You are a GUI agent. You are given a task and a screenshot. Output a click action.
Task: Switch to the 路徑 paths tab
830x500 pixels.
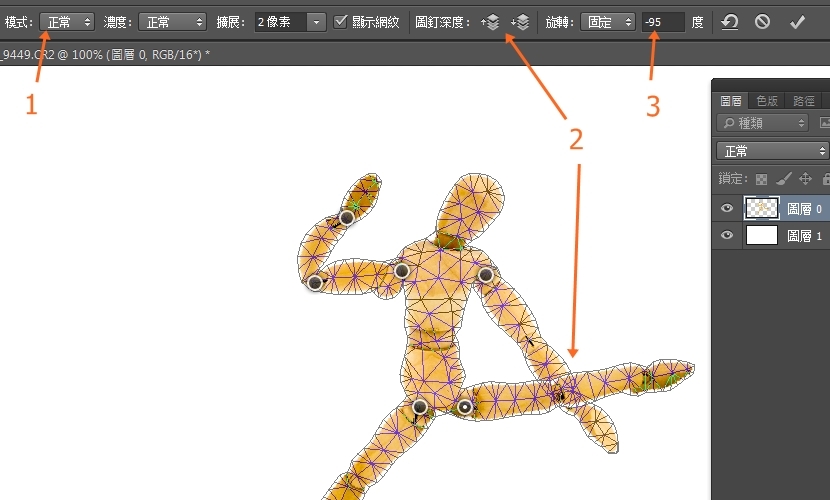click(x=803, y=100)
